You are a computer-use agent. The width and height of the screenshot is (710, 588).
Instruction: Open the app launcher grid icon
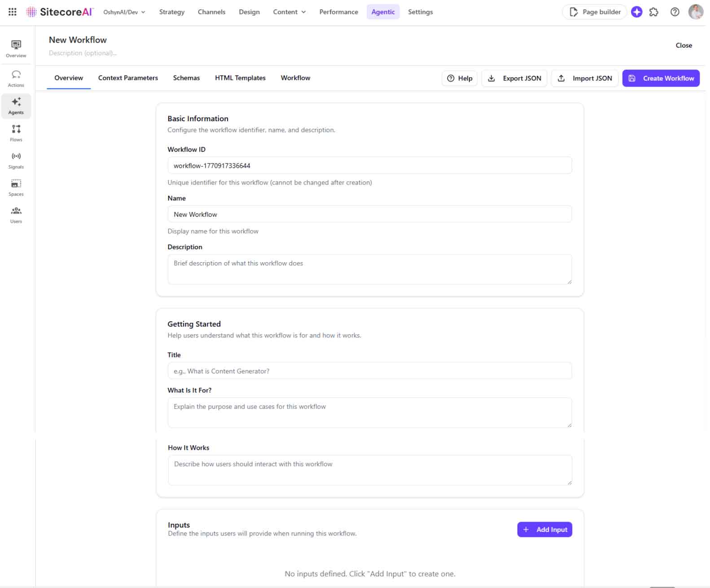13,12
